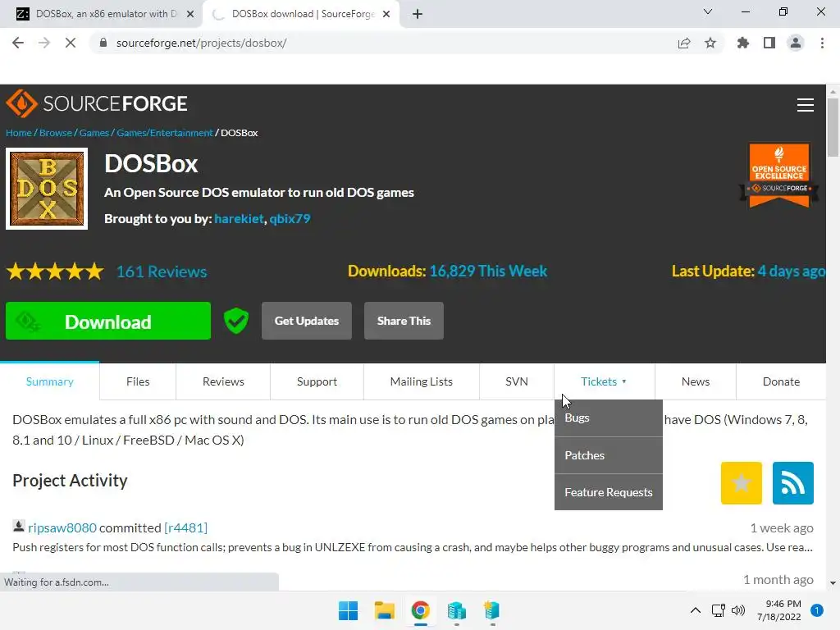Click the Home breadcrumb link
This screenshot has width=840, height=630.
tap(19, 133)
